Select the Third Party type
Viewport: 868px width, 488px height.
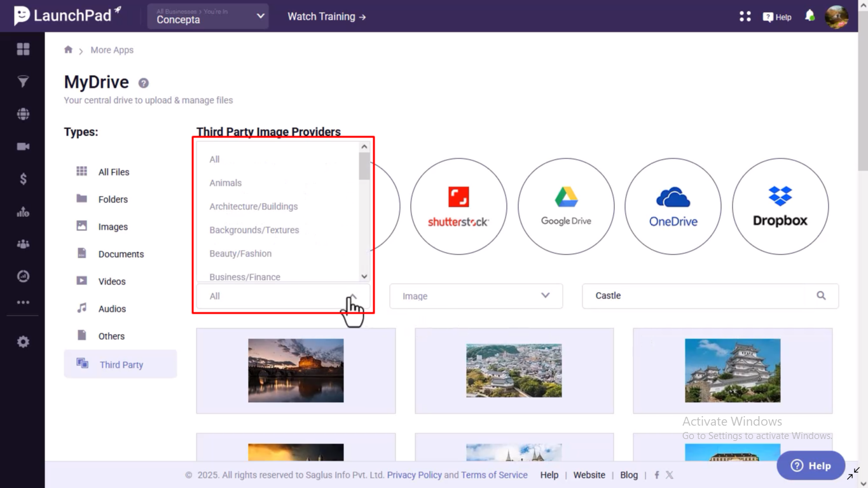120,364
